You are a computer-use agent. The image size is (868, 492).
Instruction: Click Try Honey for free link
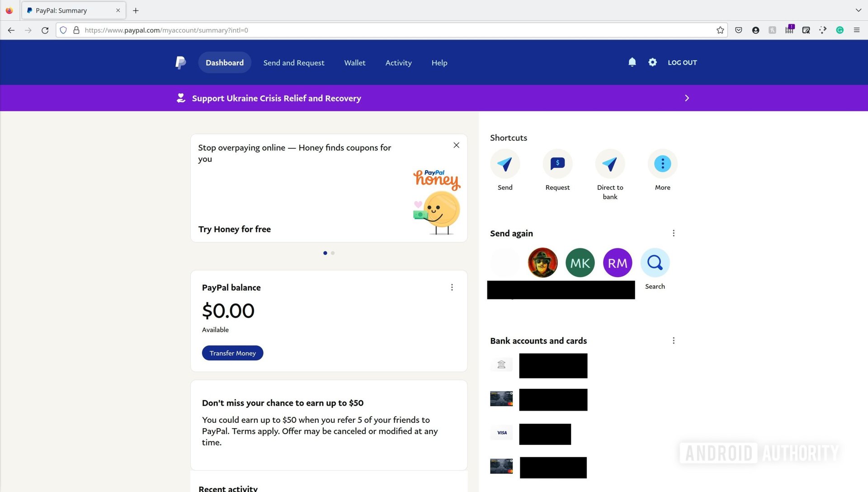point(234,228)
